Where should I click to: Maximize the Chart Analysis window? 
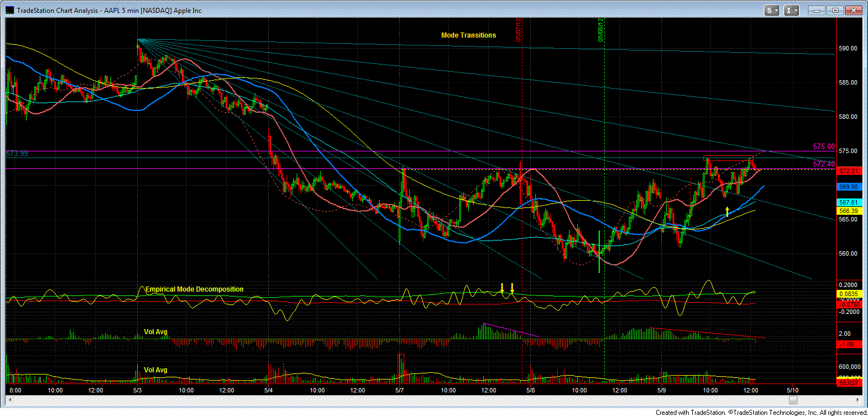835,10
